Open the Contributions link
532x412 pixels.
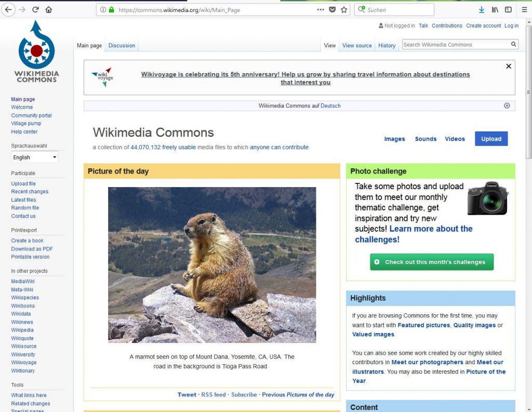pyautogui.click(x=447, y=25)
